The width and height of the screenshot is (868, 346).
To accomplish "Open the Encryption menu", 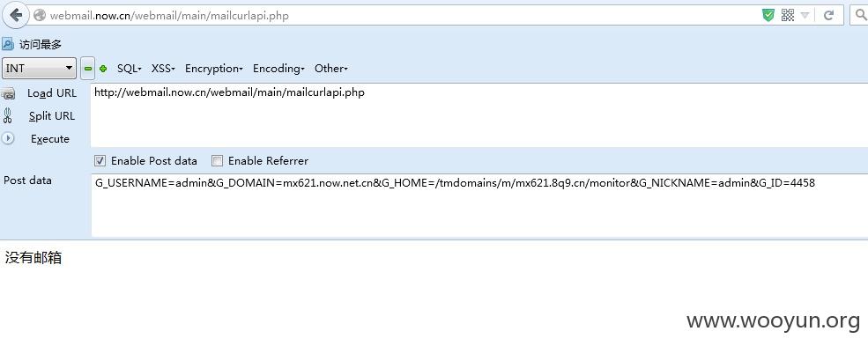I will coord(213,69).
